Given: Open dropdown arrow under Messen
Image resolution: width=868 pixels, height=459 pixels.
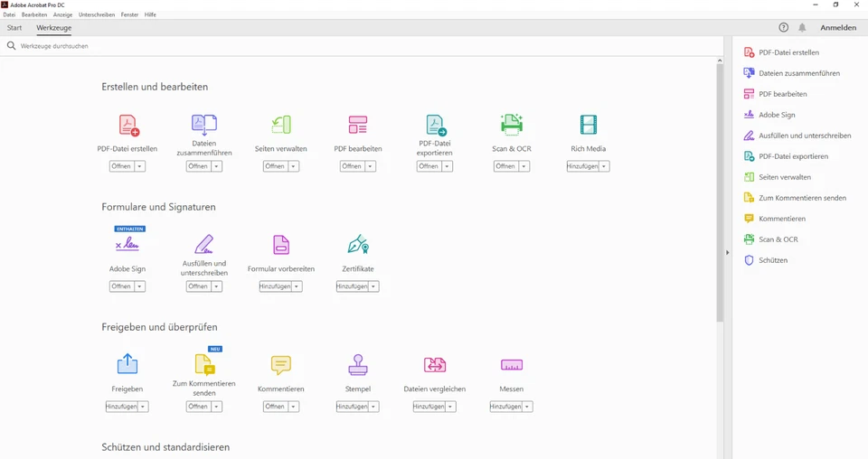Looking at the screenshot, I should pos(527,407).
